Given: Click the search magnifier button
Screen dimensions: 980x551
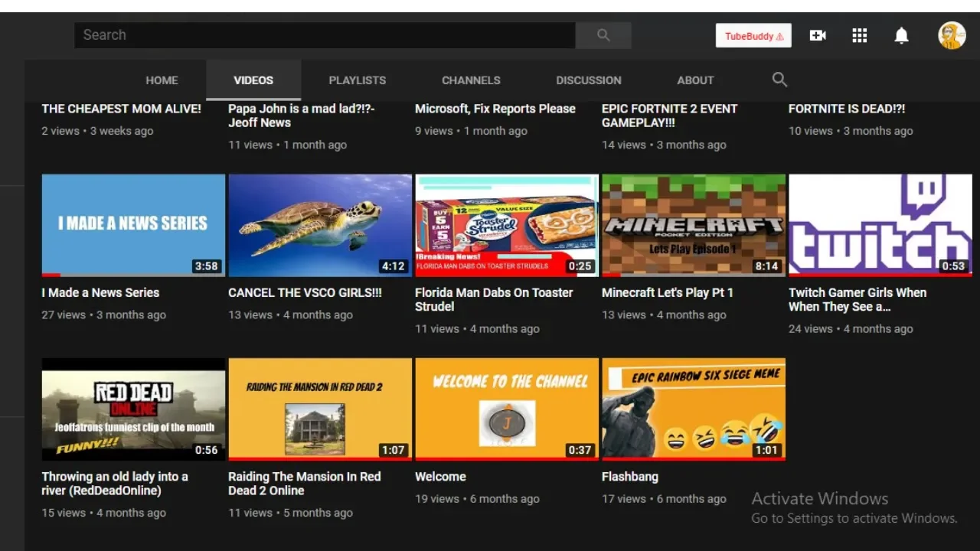Looking at the screenshot, I should [x=603, y=35].
